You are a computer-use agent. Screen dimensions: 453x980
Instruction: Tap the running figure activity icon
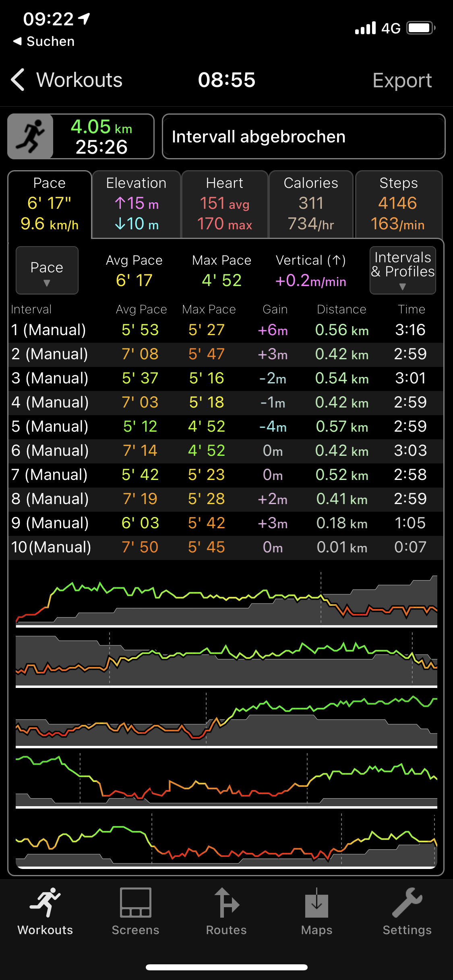pyautogui.click(x=31, y=136)
